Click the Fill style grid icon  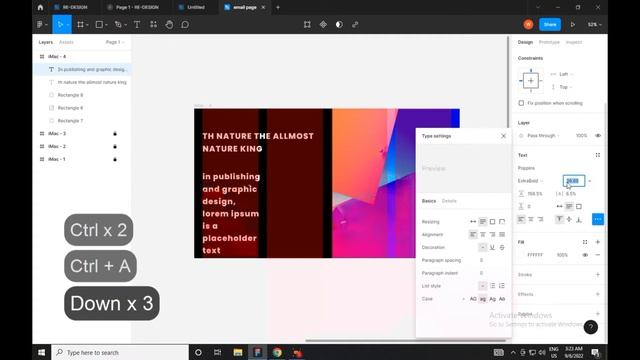(x=585, y=242)
